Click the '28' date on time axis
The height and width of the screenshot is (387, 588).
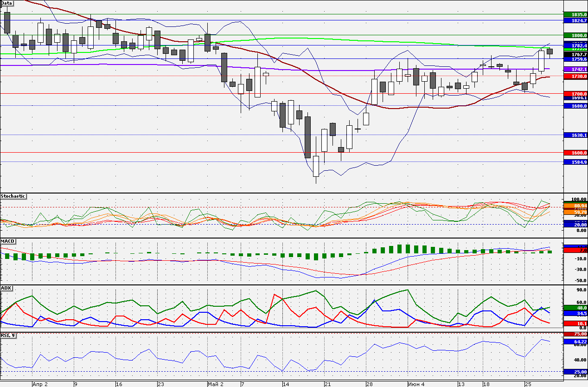[x=369, y=384]
